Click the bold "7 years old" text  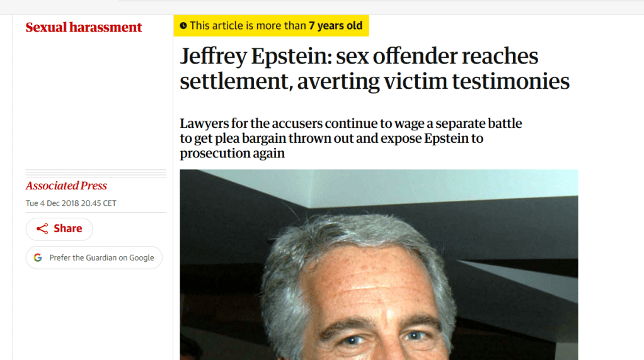click(x=335, y=26)
